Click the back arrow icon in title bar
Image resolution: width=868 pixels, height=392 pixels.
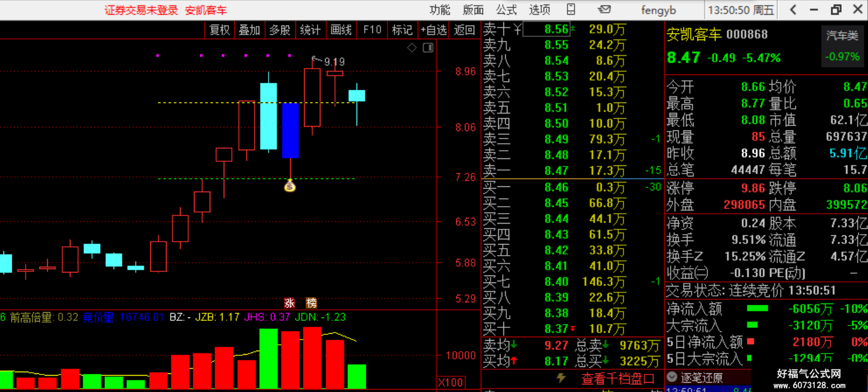coord(793,9)
